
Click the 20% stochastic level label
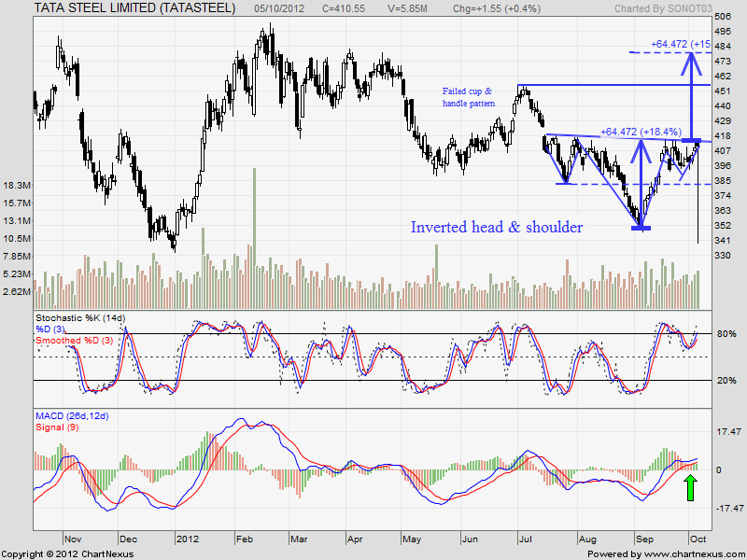click(726, 381)
